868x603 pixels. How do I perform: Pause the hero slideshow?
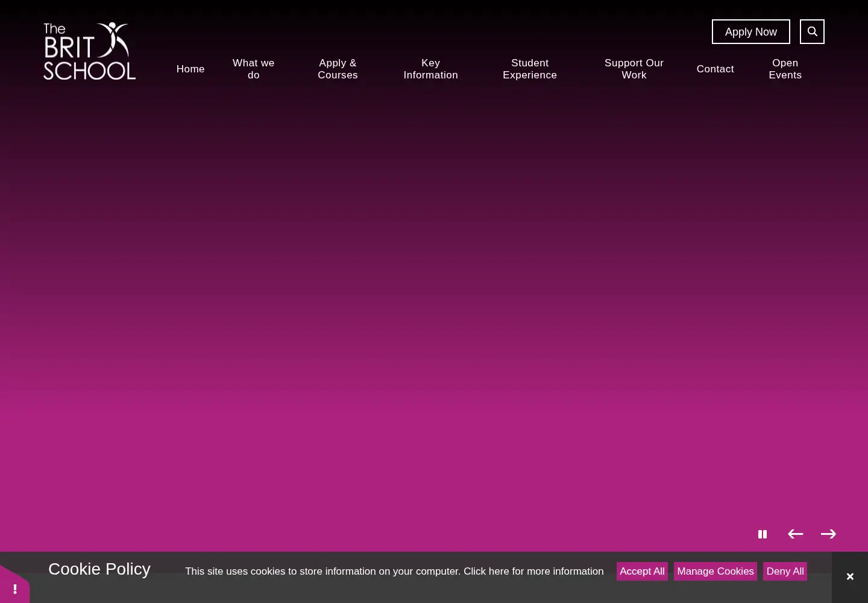763,534
